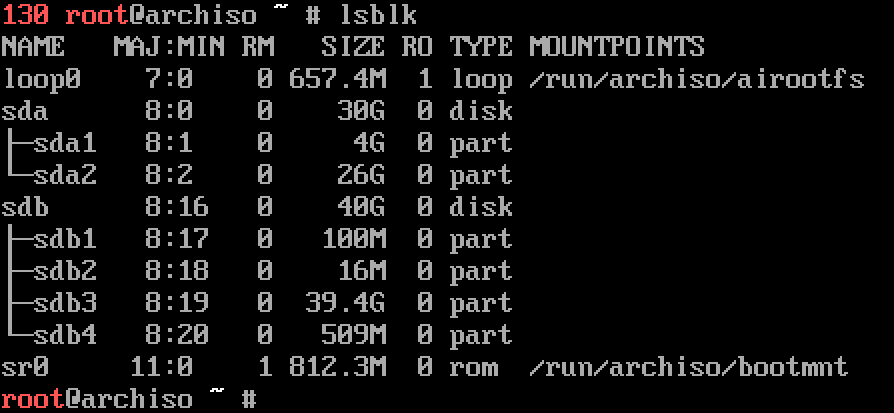Click the MOUNTPOINTS column header
Image resolution: width=894 pixels, height=413 pixels.
tap(616, 47)
